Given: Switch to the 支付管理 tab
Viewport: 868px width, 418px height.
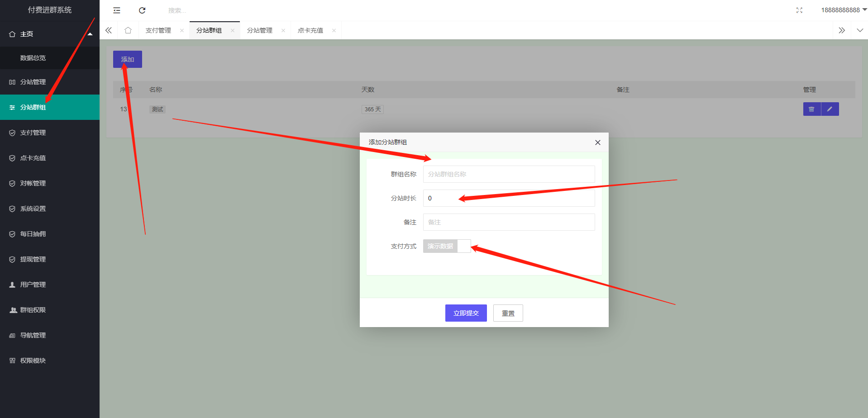Looking at the screenshot, I should 158,30.
